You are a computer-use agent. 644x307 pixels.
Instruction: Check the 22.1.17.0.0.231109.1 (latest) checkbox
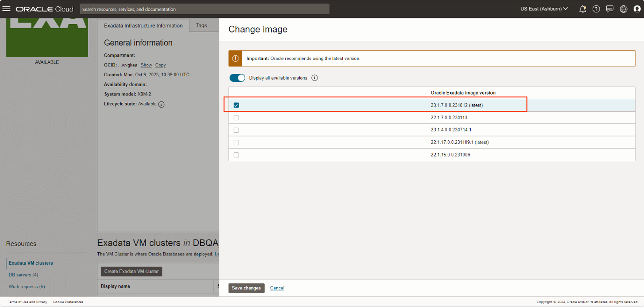[x=236, y=142]
